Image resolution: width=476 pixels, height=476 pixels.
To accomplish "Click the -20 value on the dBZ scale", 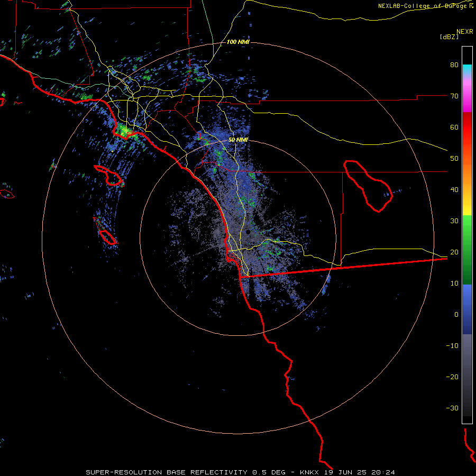I will 452,377.
